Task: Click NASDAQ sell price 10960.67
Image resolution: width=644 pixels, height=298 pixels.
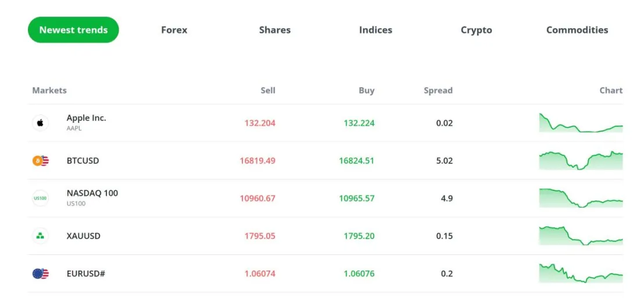Action: pyautogui.click(x=257, y=198)
